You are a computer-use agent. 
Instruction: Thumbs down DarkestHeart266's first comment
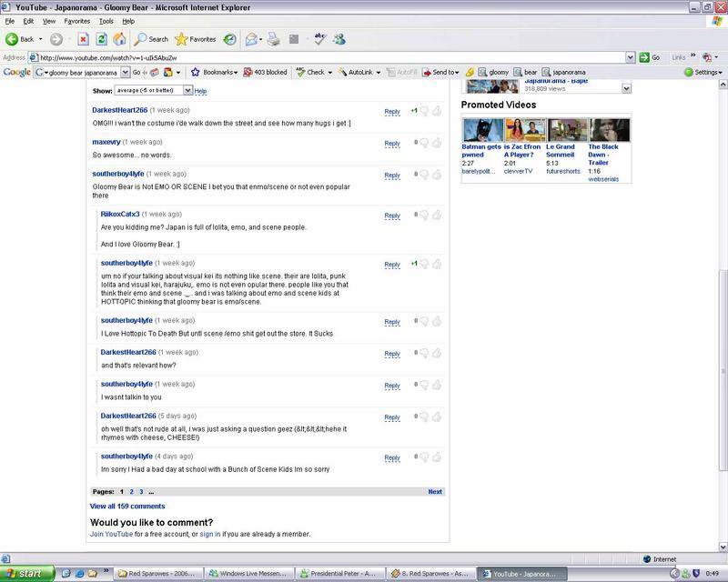coord(423,111)
